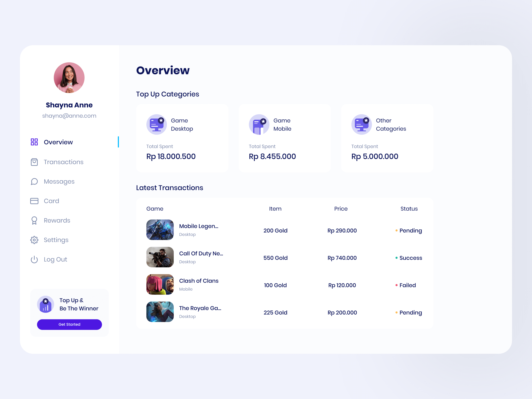Click the Overview page heading
Screen dimensions: 532x399
(x=163, y=70)
